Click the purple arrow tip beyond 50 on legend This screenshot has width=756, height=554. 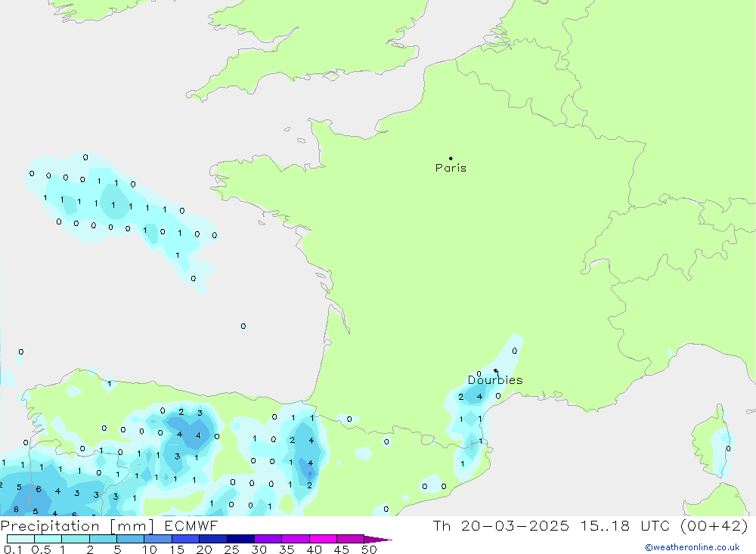(x=378, y=540)
